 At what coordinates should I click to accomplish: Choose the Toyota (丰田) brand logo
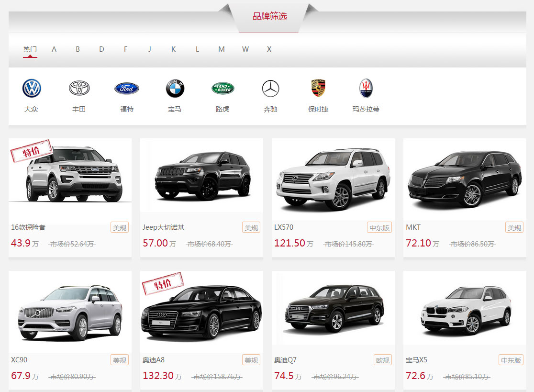[79, 88]
